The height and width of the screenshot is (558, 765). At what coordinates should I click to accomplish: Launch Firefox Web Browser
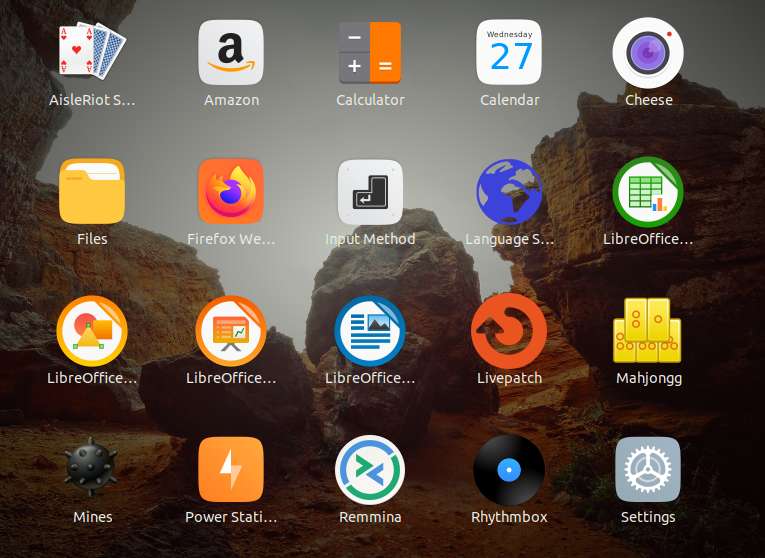tap(231, 191)
